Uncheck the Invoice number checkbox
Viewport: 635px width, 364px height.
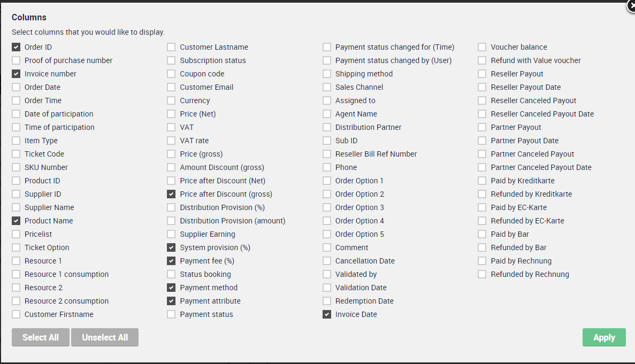[x=16, y=74]
